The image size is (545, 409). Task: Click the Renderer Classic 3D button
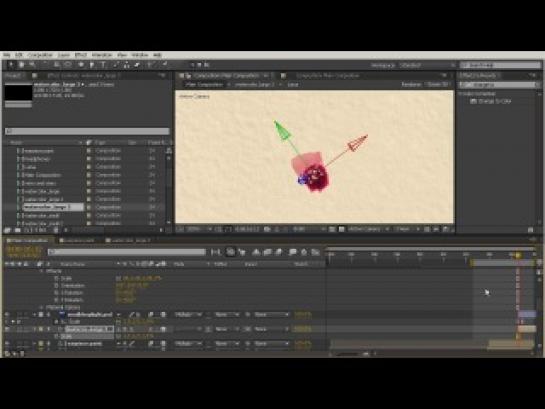pyautogui.click(x=437, y=84)
